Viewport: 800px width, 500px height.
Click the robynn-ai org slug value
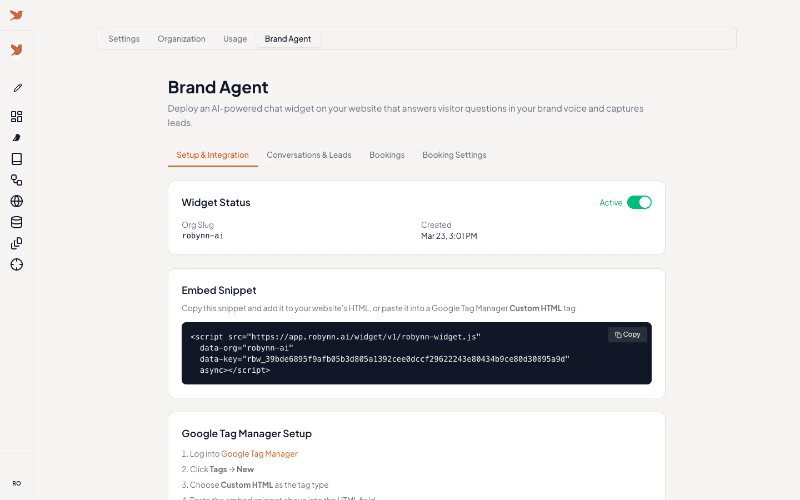(x=203, y=236)
